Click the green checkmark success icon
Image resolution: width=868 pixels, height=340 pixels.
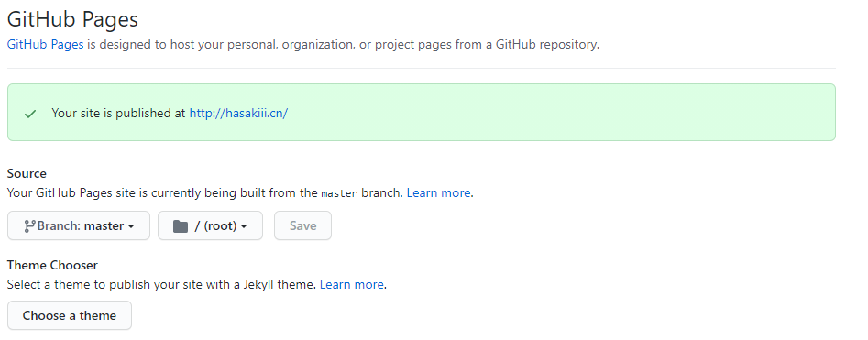point(30,114)
